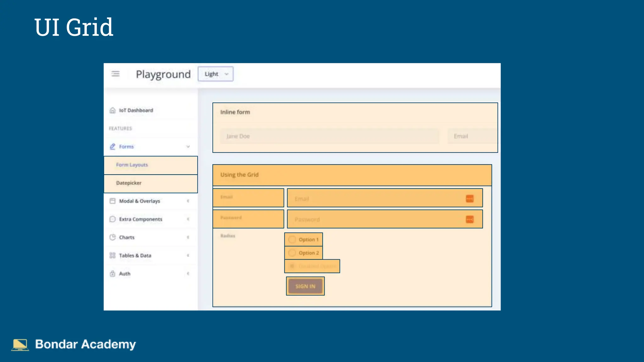Screen dimensions: 644x362
Task: Click orange icon in Email field
Action: pyautogui.click(x=469, y=199)
